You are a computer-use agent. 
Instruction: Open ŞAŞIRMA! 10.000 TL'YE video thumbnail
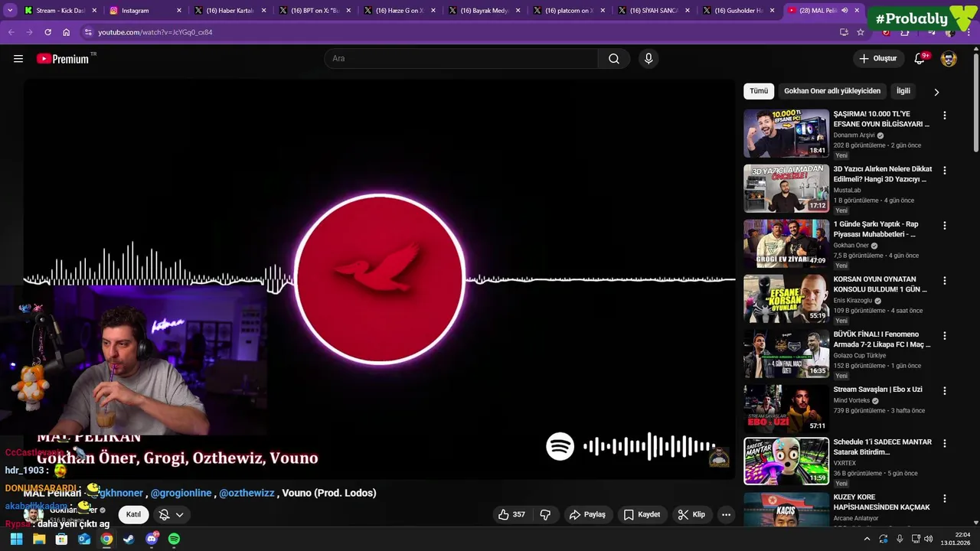pyautogui.click(x=786, y=133)
